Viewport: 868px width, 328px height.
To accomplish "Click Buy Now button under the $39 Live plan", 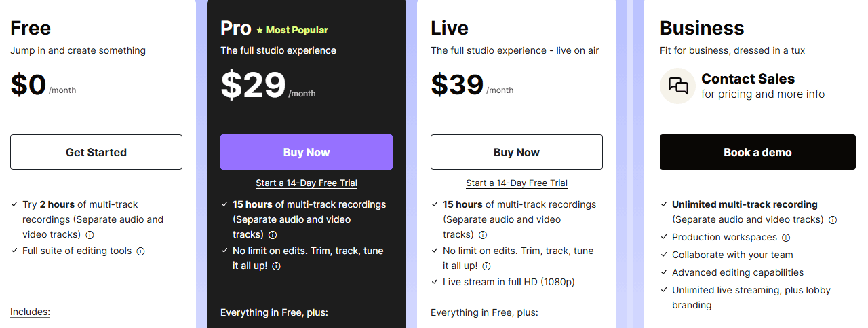I will (x=517, y=152).
